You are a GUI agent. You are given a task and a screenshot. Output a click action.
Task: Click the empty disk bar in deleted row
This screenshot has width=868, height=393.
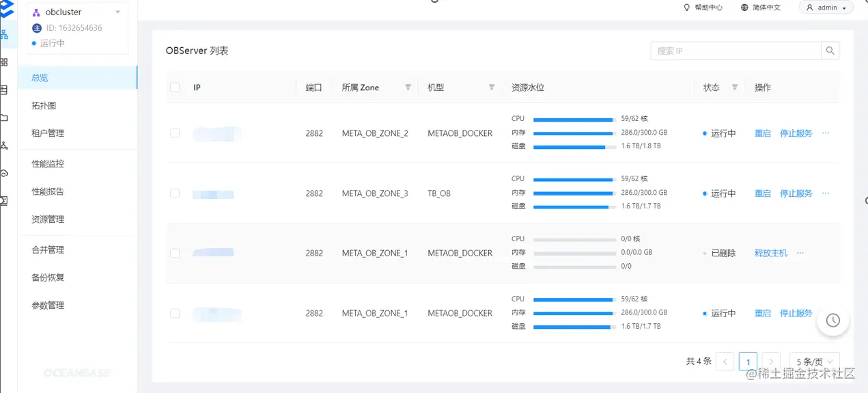(574, 267)
